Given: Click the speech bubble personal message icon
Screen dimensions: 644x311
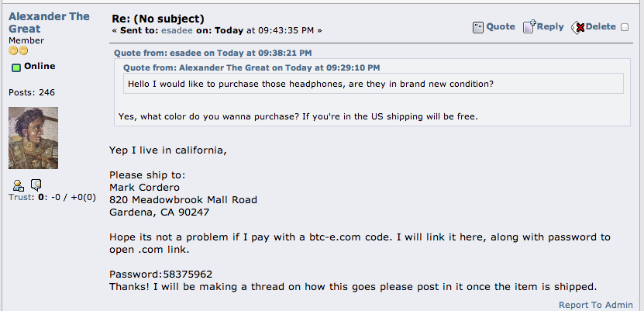Looking at the screenshot, I should (x=36, y=185).
